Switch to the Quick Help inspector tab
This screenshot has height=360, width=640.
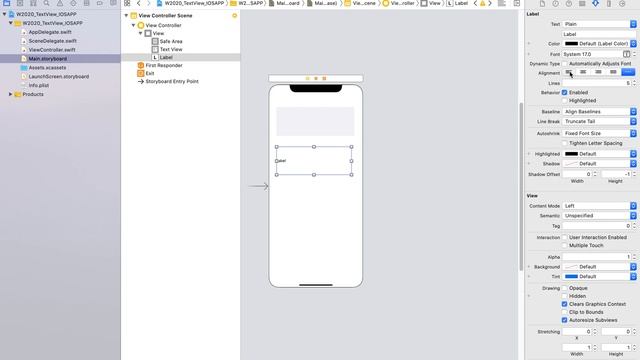[x=569, y=3]
